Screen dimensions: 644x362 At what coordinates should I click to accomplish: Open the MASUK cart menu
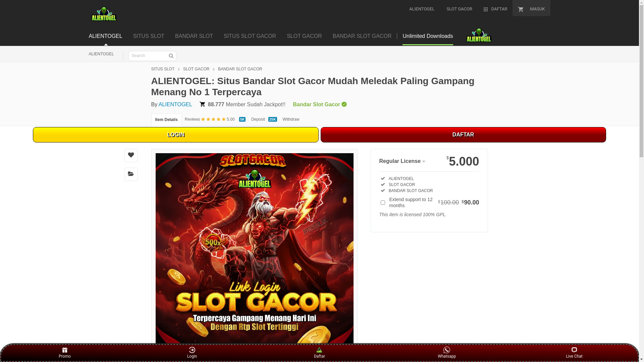click(x=531, y=9)
